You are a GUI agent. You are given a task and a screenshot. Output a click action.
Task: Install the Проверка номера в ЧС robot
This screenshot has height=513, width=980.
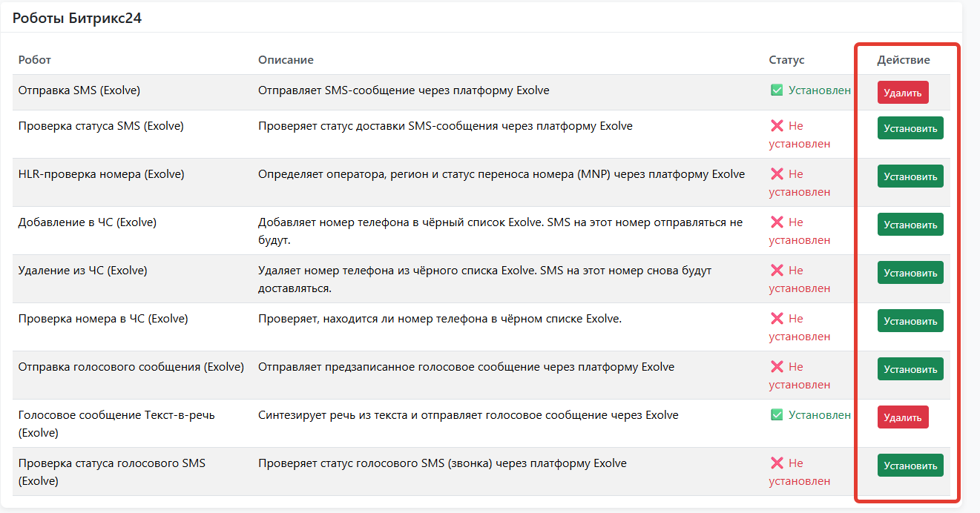(x=910, y=321)
